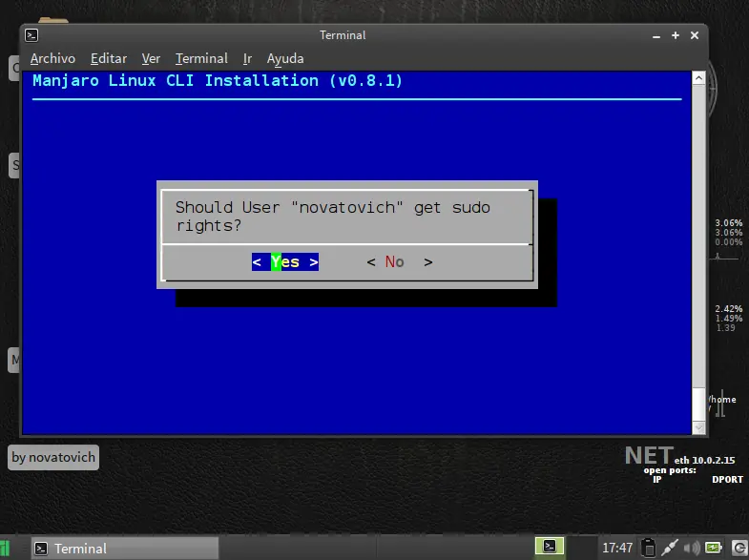Minimize the Terminal window
This screenshot has height=560, width=749.
click(656, 36)
